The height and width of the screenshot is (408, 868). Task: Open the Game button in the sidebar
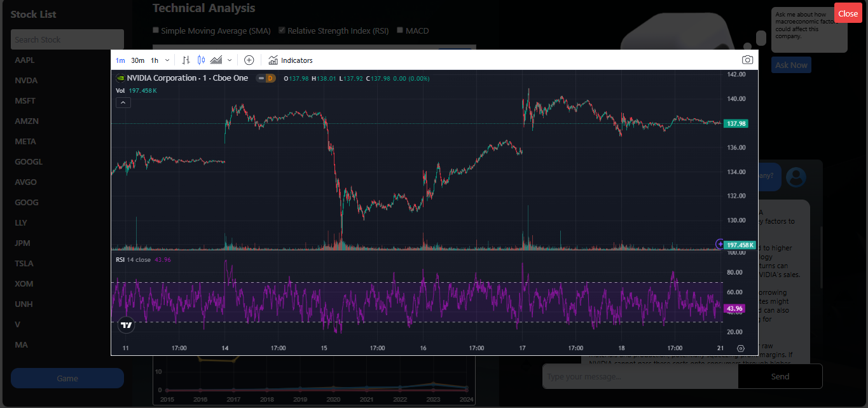coord(67,378)
